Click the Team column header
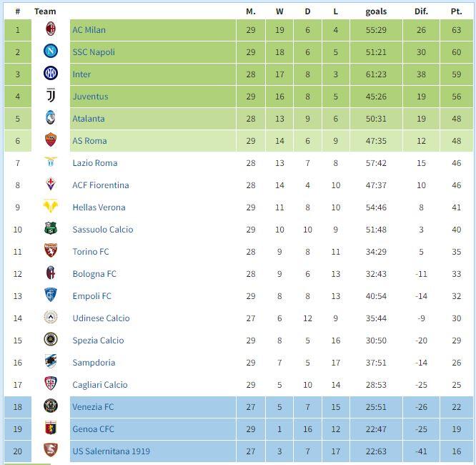This screenshot has height=465, width=476. tap(45, 11)
